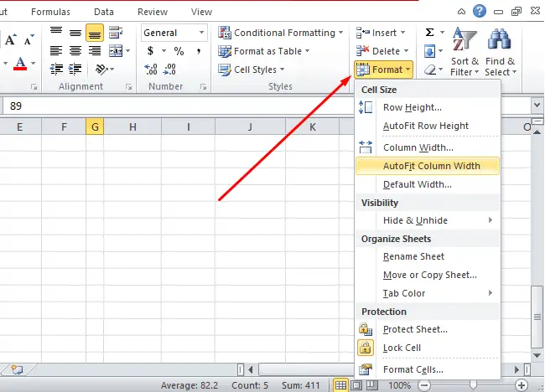Click the blue Help question icon
Image resolution: width=545 pixels, height=392 pixels.
pos(480,11)
